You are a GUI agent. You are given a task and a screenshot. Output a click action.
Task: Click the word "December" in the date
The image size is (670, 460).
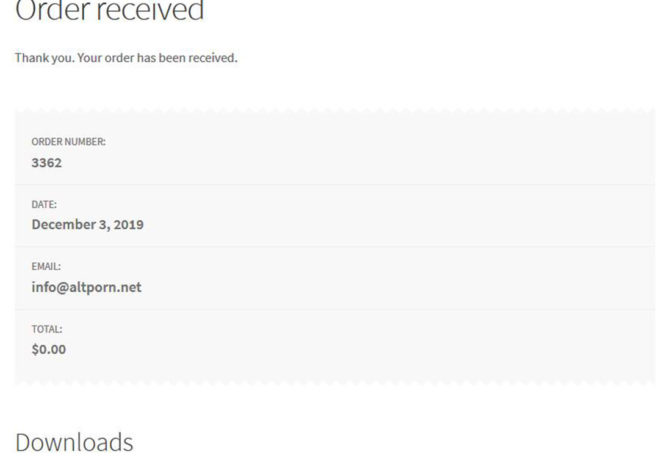click(64, 224)
